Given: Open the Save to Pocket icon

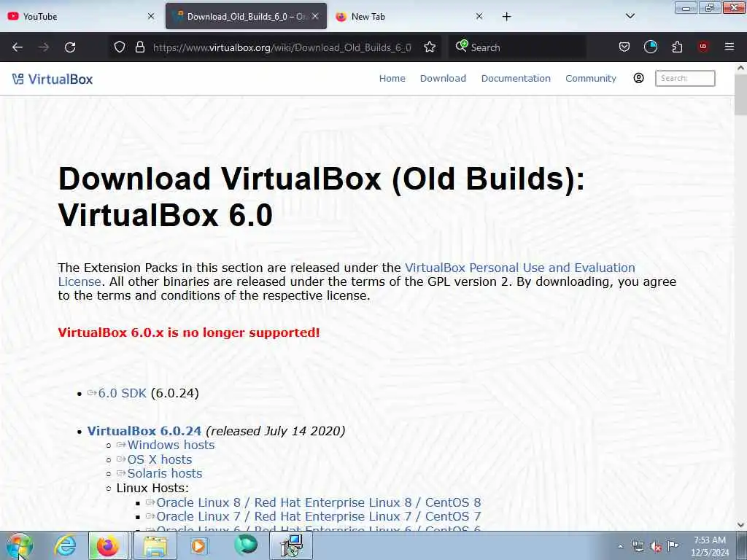Looking at the screenshot, I should 624,47.
